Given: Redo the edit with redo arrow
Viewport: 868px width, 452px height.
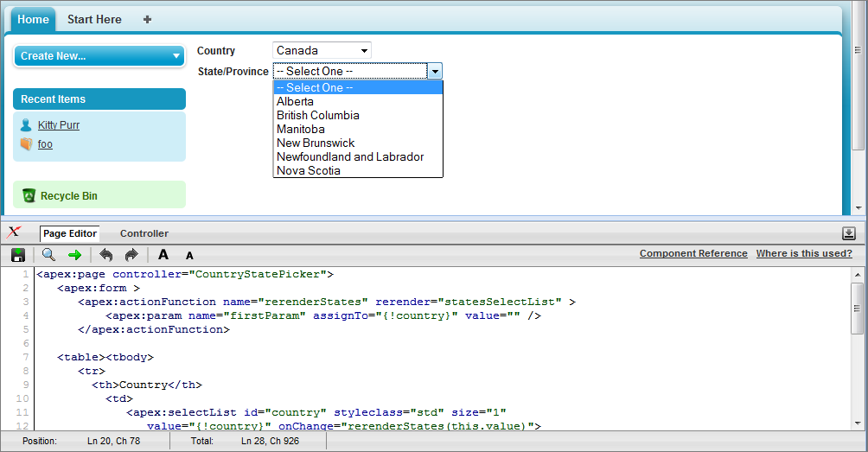Looking at the screenshot, I should (x=131, y=255).
